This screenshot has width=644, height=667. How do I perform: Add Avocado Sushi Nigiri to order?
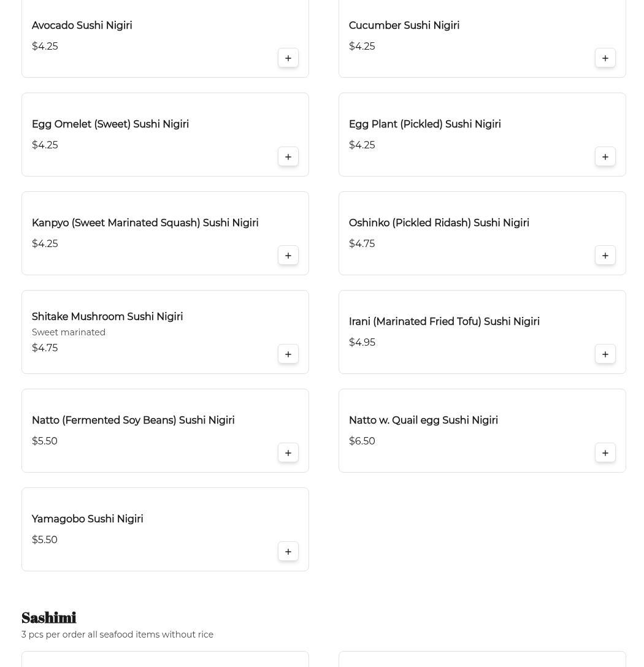click(288, 58)
